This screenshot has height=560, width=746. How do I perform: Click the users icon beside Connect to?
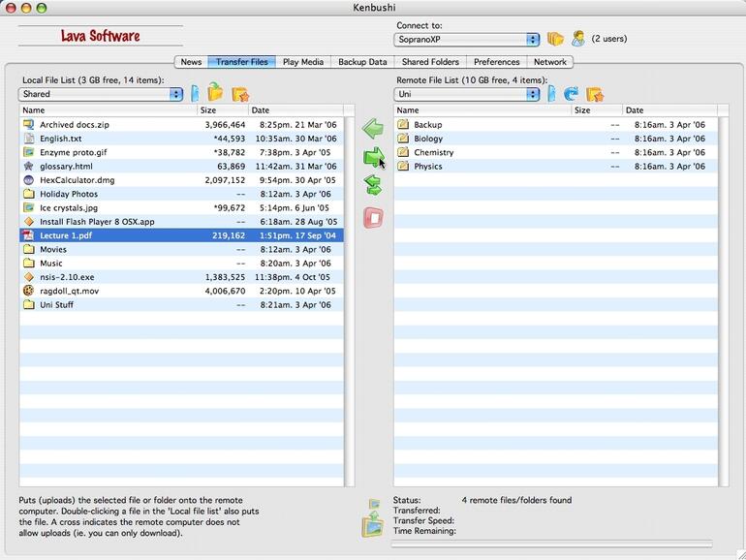(x=578, y=40)
